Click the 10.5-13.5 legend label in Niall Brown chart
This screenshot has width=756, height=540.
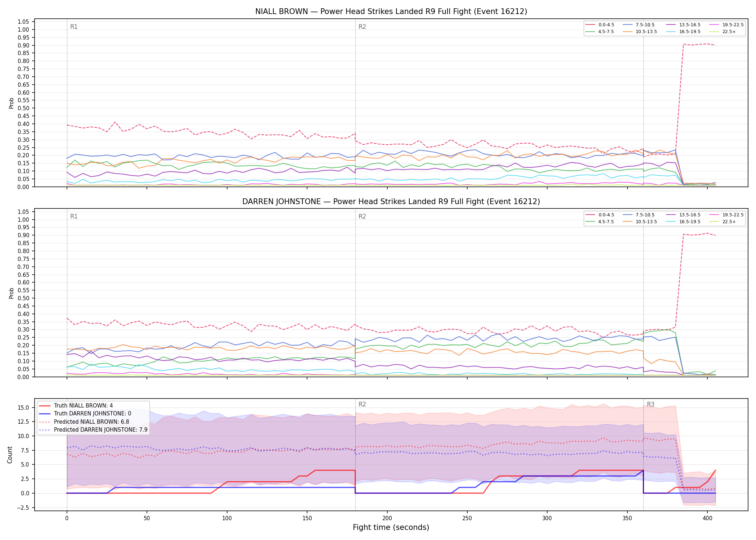[646, 32]
